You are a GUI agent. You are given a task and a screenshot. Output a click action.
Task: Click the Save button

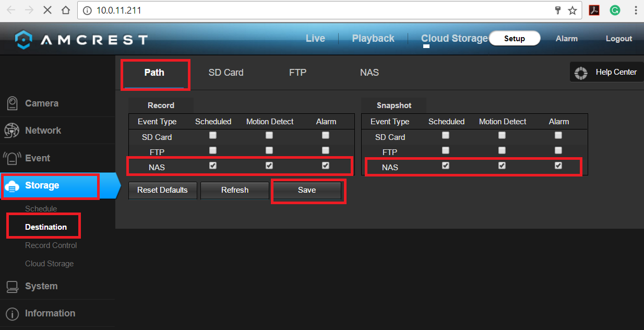pyautogui.click(x=307, y=190)
